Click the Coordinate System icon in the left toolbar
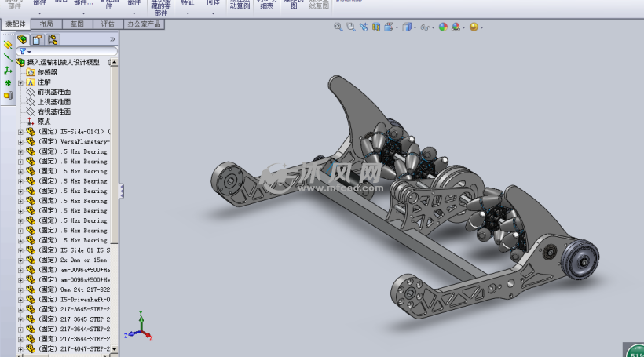The height and width of the screenshot is (357, 644). (x=8, y=70)
